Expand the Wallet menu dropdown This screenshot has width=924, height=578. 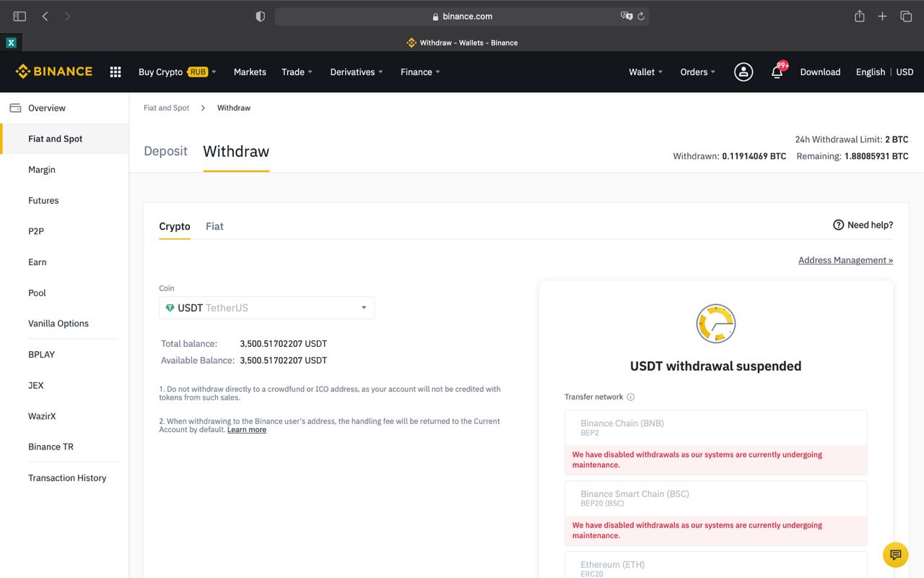point(645,72)
